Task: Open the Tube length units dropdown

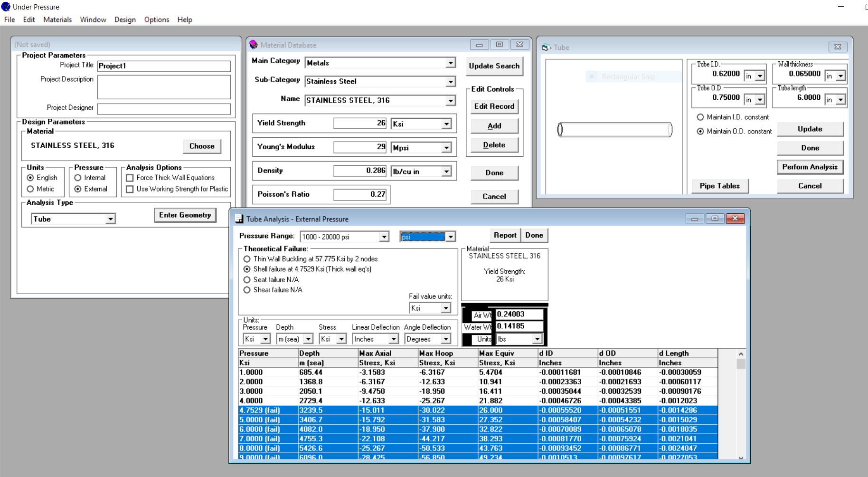Action: [840, 100]
